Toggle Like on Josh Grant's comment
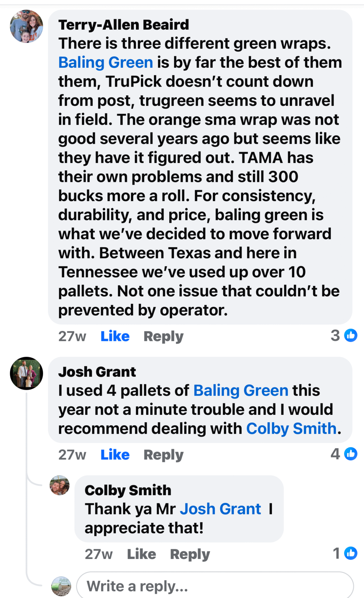Viewport: 364px width, 598px height. (115, 455)
